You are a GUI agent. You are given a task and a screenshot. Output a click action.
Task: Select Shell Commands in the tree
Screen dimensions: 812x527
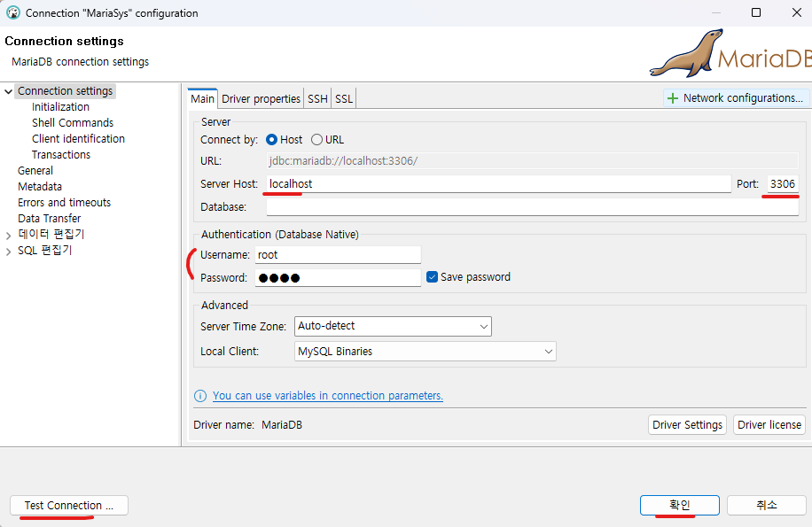[73, 123]
